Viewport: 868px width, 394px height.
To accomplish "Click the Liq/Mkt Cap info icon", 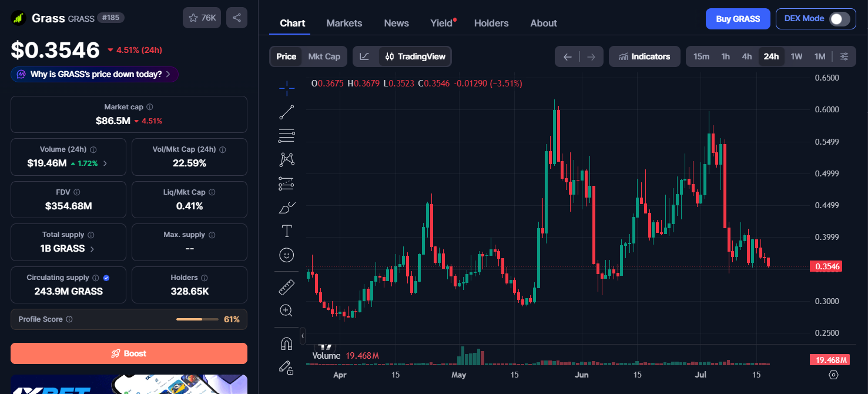I will pyautogui.click(x=212, y=192).
